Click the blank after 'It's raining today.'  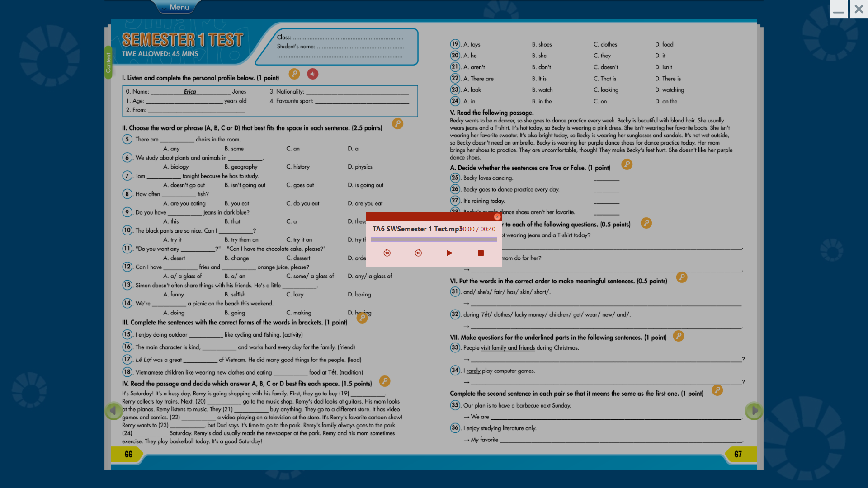click(x=606, y=202)
